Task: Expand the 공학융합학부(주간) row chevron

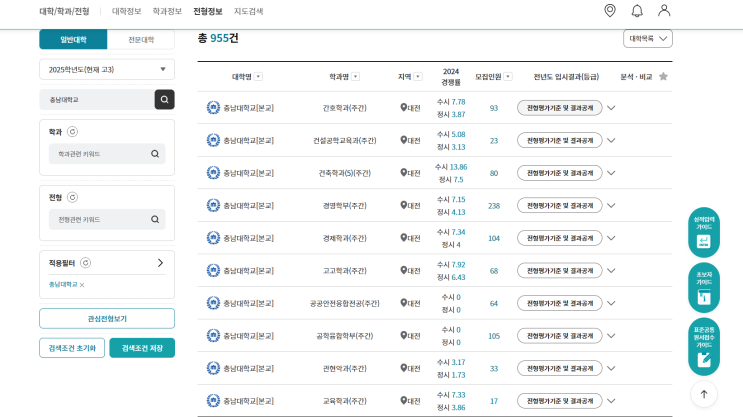Action: (611, 336)
